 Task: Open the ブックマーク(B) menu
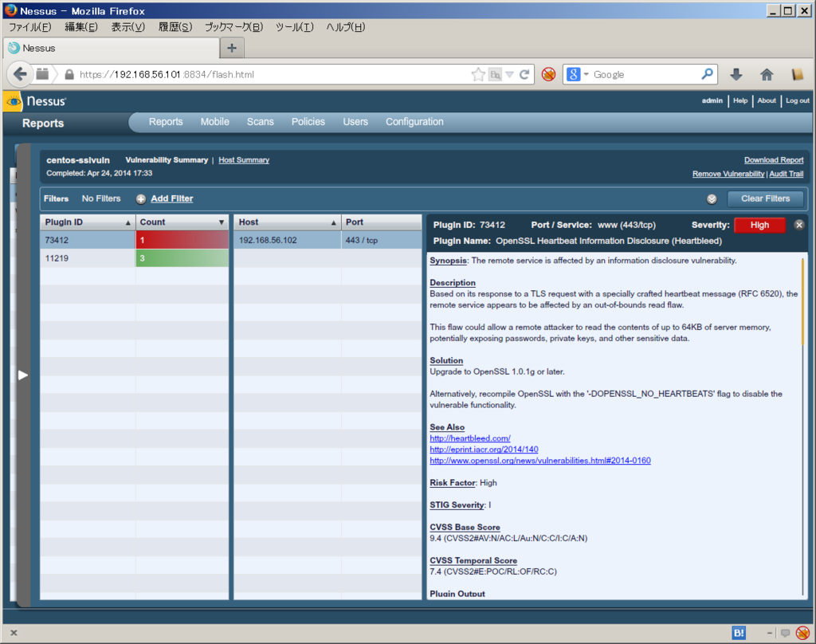(233, 27)
